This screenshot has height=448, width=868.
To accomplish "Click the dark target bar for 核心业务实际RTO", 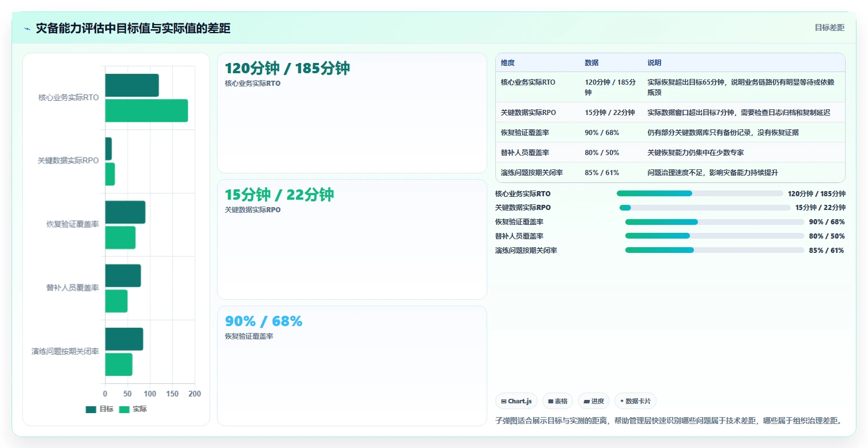I will pos(132,85).
